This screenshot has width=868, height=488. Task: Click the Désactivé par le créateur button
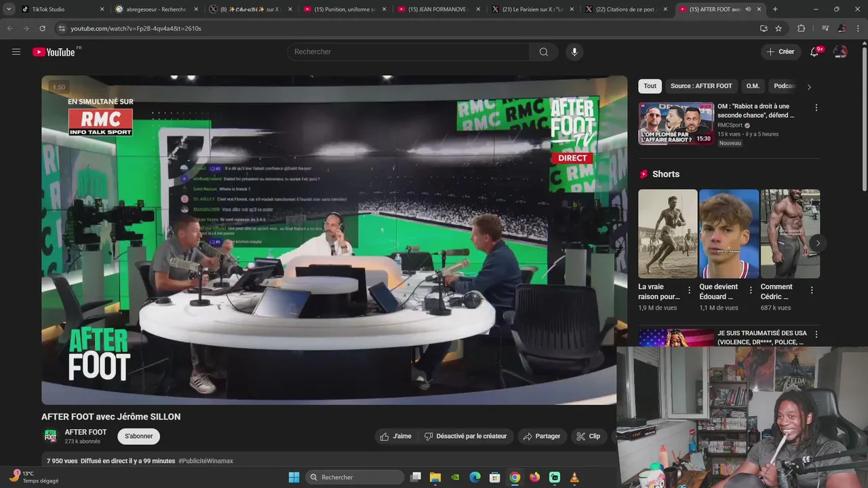tap(466, 436)
